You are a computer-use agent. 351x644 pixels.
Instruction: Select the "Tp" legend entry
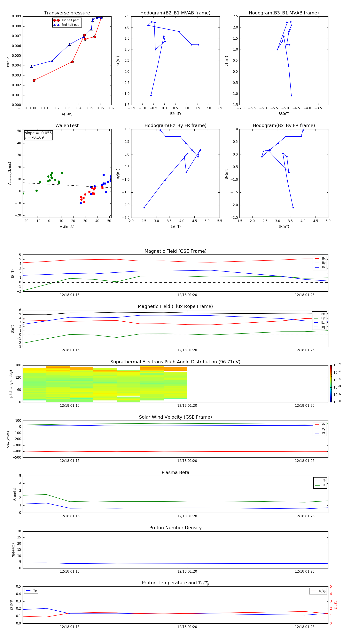click(31, 591)
